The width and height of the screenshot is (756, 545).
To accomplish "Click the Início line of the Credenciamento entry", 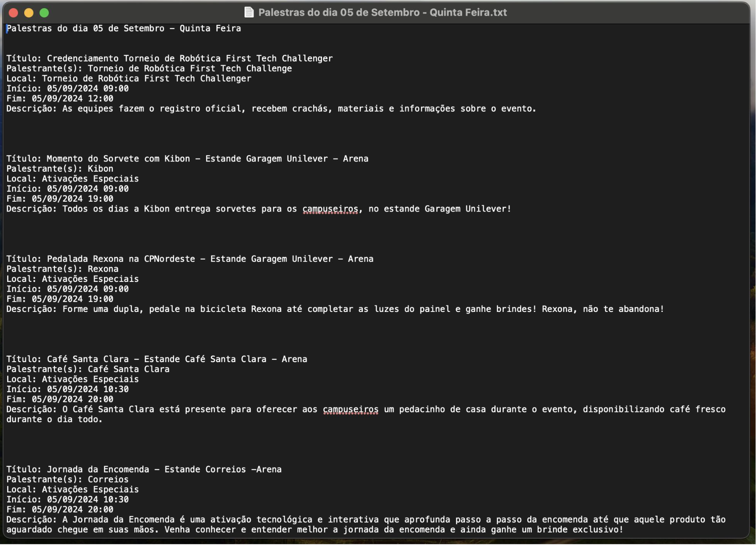I will (x=68, y=89).
